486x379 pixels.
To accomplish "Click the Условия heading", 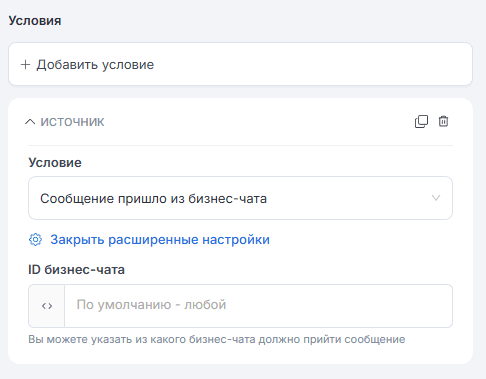I will tap(35, 21).
